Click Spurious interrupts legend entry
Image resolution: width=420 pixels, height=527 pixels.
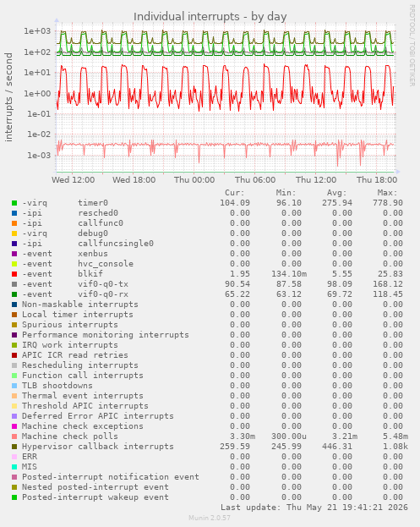pos(70,325)
